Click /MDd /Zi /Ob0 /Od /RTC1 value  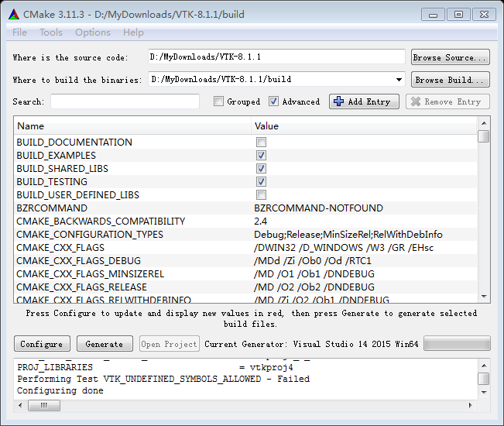tap(313, 261)
